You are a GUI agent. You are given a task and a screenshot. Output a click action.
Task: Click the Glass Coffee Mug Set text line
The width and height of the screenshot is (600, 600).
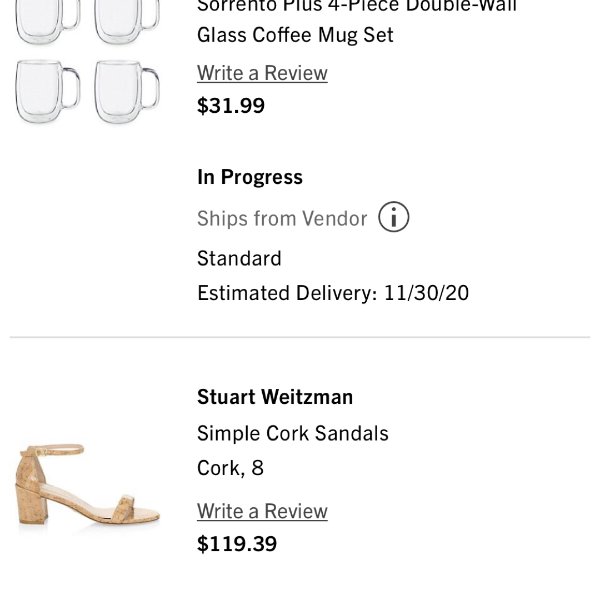point(295,35)
